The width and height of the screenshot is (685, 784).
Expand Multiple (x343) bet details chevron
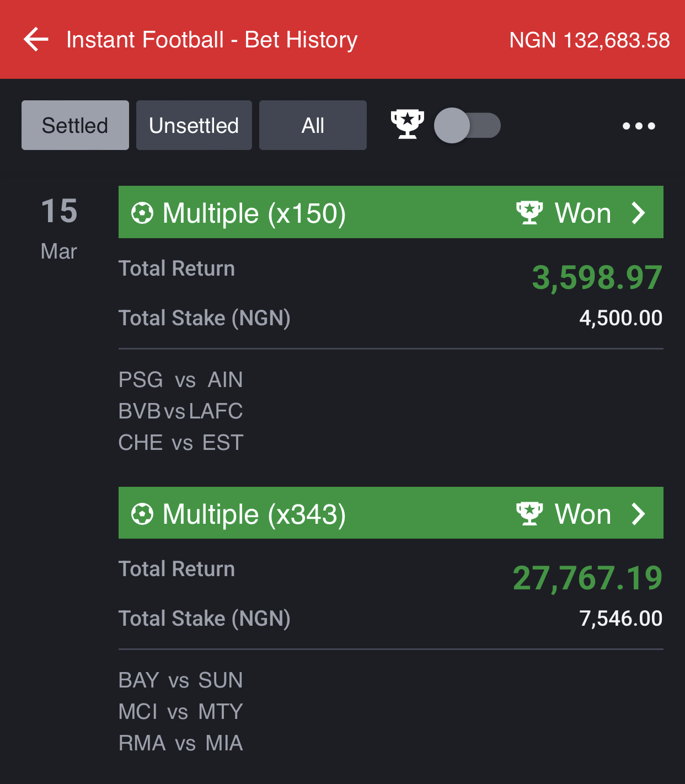pyautogui.click(x=639, y=514)
